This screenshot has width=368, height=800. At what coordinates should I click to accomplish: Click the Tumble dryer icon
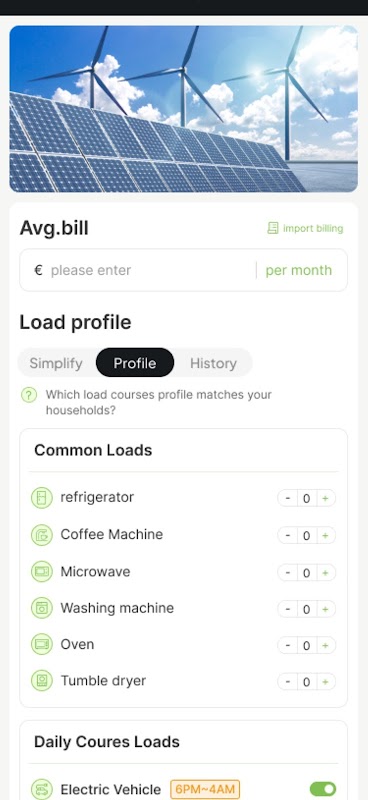click(42, 681)
